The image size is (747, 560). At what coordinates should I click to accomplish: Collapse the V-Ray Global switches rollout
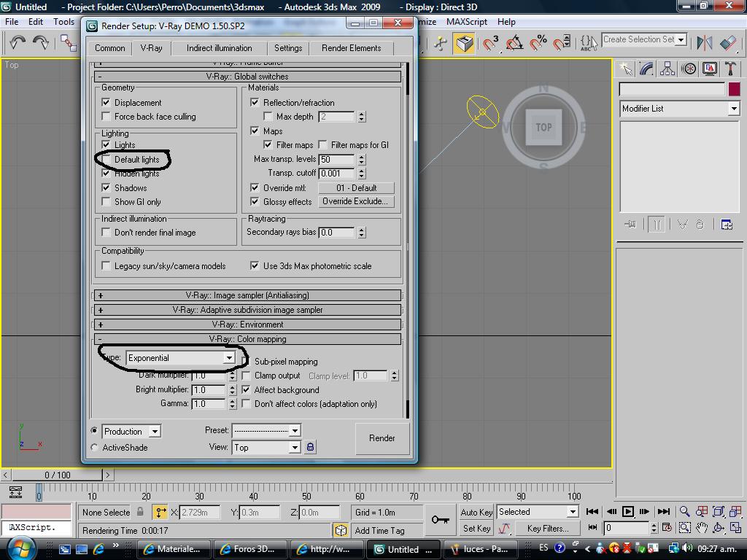(247, 76)
